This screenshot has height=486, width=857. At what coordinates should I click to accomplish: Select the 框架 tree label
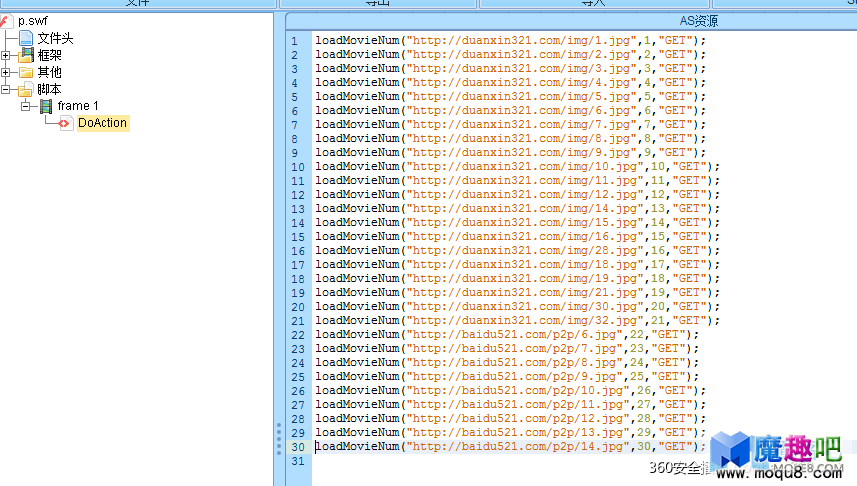(49, 55)
